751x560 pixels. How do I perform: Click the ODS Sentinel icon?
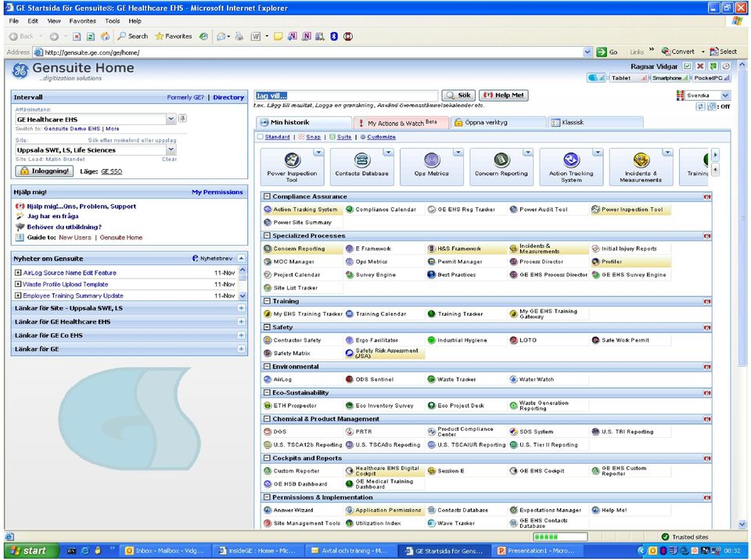click(350, 379)
